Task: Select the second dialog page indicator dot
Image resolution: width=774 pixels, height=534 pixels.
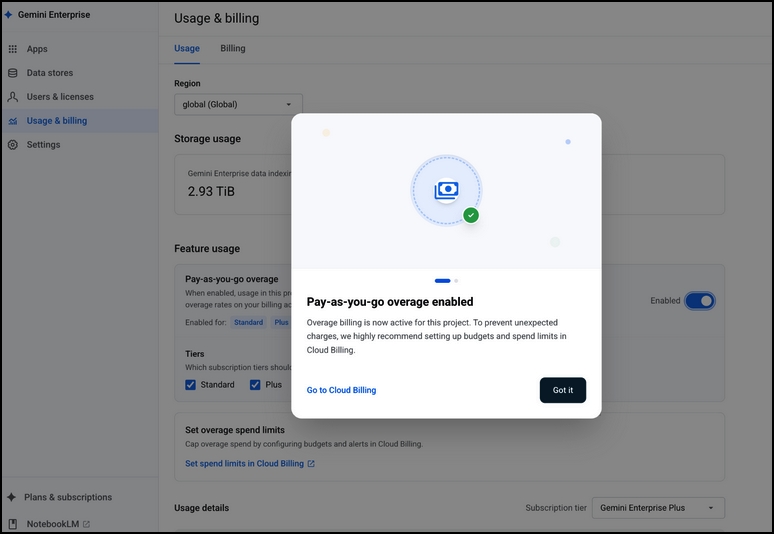Action: tap(456, 281)
